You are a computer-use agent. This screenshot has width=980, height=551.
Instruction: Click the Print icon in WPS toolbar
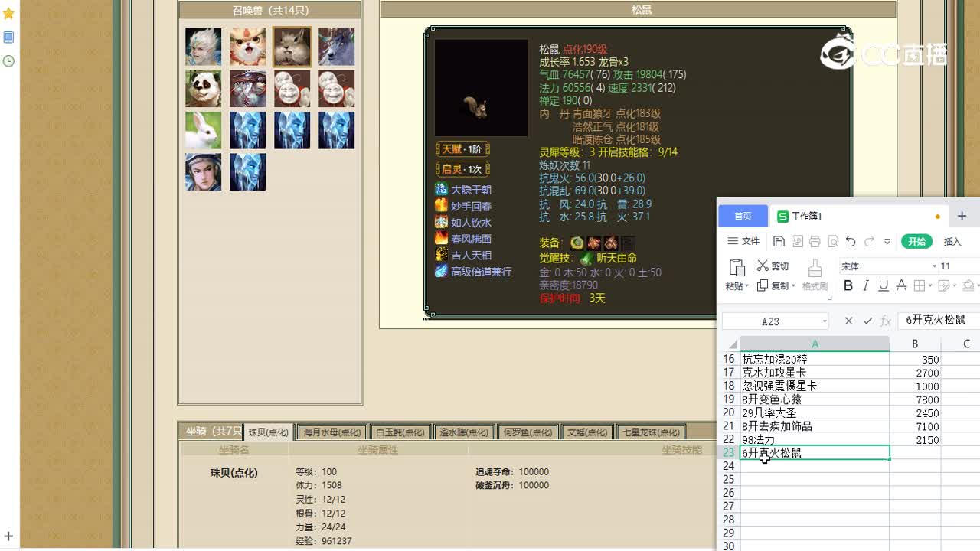point(815,242)
